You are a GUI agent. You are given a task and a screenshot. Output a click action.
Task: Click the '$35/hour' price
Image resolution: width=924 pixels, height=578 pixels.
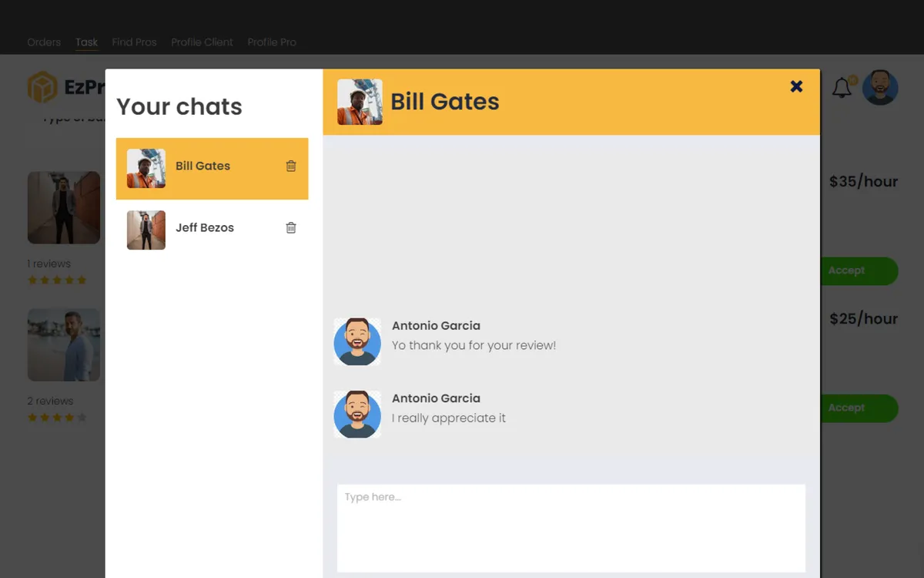click(863, 182)
